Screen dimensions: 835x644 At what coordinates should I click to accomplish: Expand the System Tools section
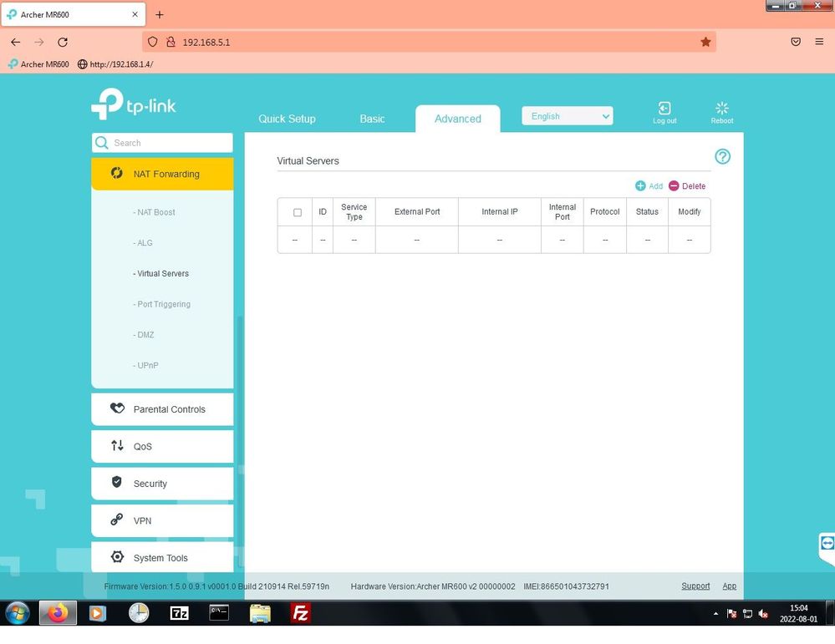(162, 558)
